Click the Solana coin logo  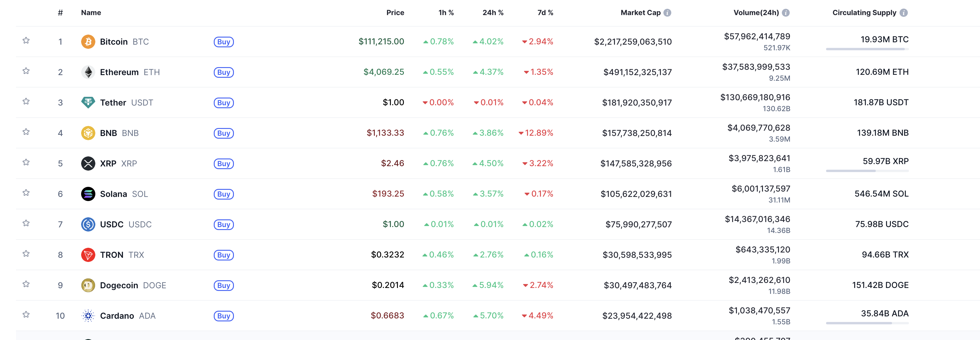click(x=88, y=194)
